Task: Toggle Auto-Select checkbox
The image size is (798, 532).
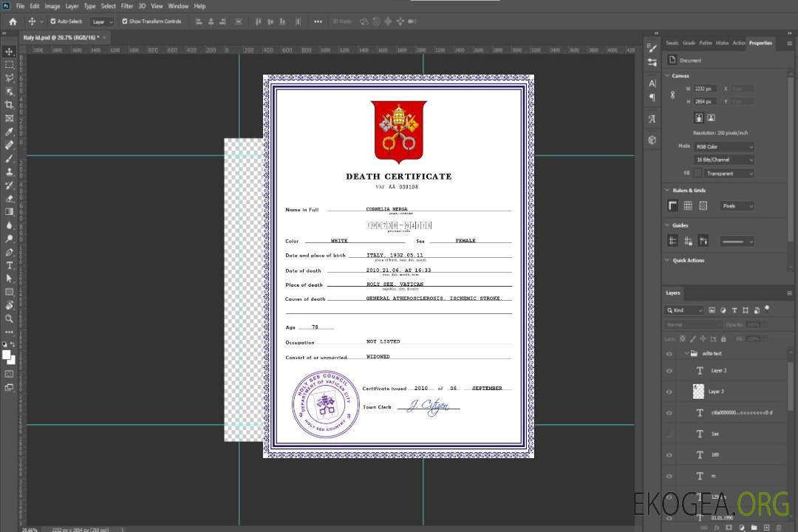Action: click(x=53, y=21)
